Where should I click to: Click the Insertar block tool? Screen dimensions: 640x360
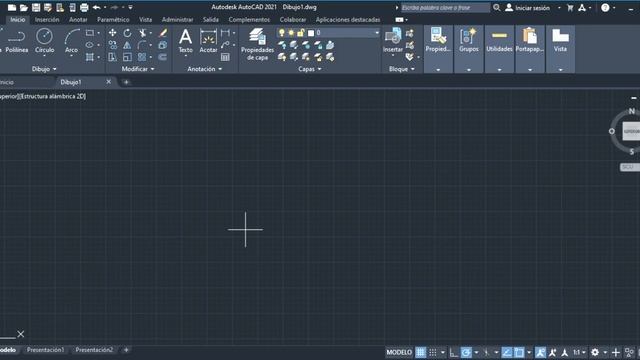(393, 41)
